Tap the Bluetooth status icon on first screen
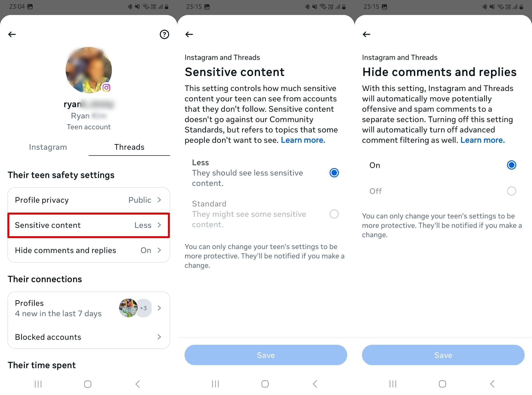This screenshot has width=532, height=395. (130, 7)
